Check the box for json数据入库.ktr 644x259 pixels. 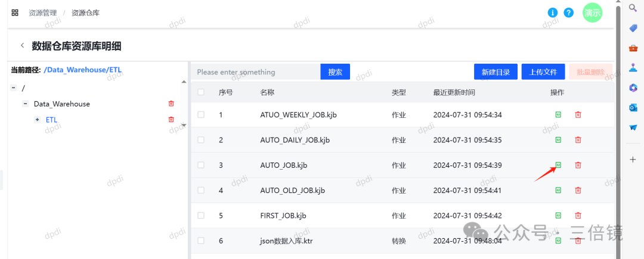point(201,241)
